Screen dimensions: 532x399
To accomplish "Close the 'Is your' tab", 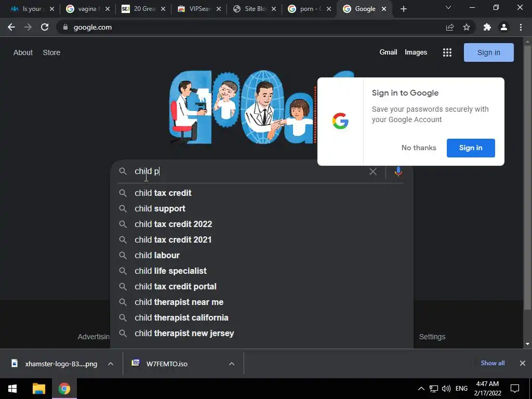I will (52, 9).
